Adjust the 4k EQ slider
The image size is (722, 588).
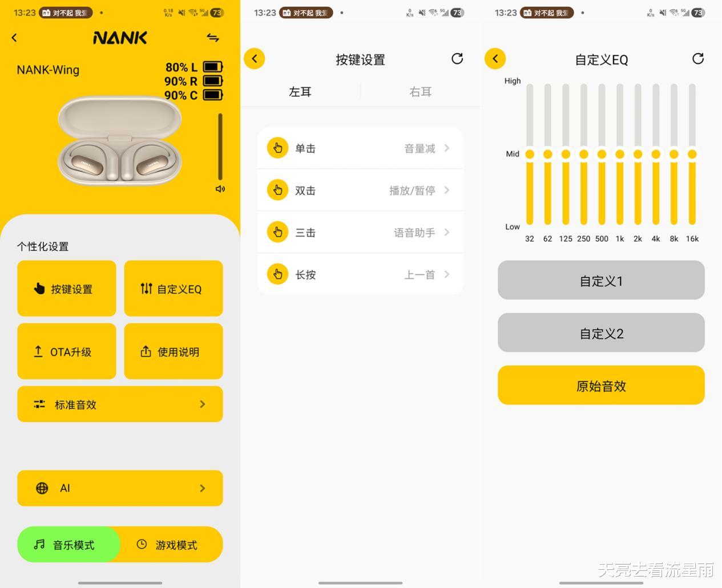coord(656,154)
